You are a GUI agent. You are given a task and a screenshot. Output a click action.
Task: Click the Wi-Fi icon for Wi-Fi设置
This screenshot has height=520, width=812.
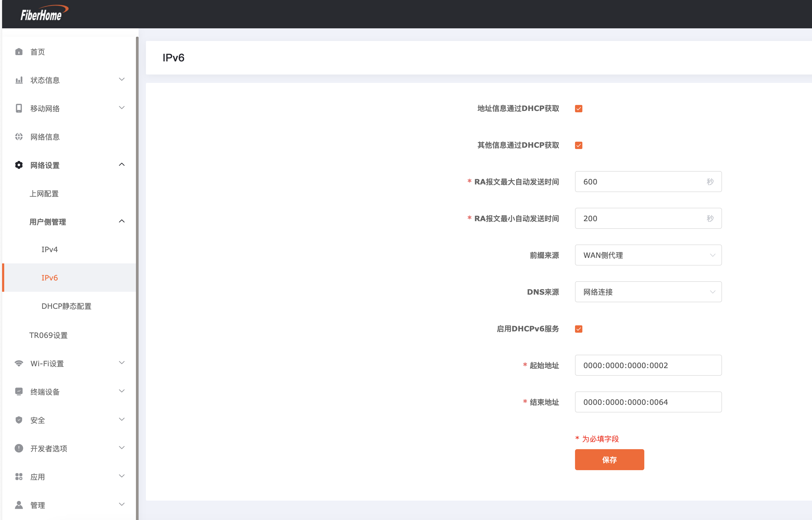[19, 364]
